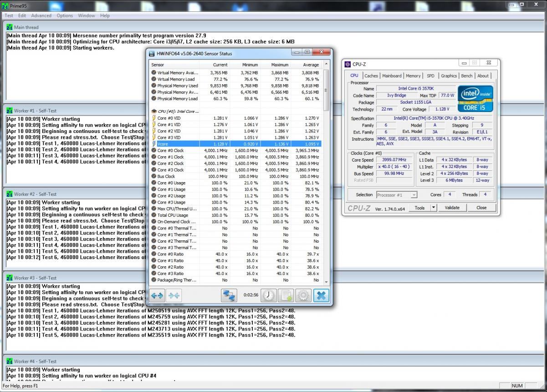Click the HWiNFO expand columns arrows icon
This screenshot has width=547, height=392.
pyautogui.click(x=157, y=295)
